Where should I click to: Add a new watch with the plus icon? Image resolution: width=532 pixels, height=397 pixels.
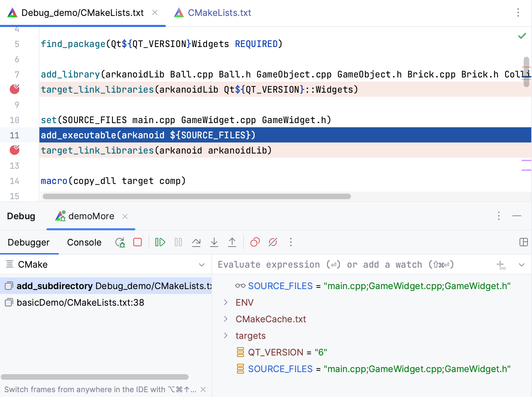[501, 265]
